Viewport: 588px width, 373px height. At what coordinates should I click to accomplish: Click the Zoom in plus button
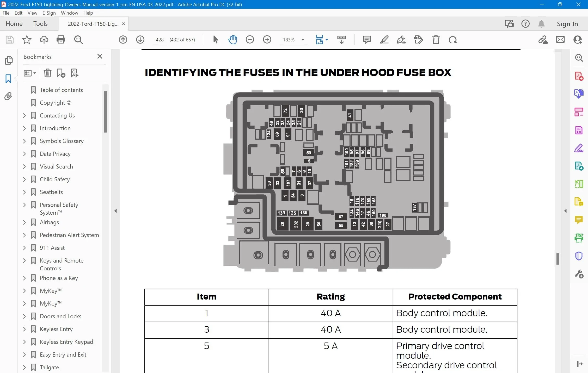coord(267,40)
